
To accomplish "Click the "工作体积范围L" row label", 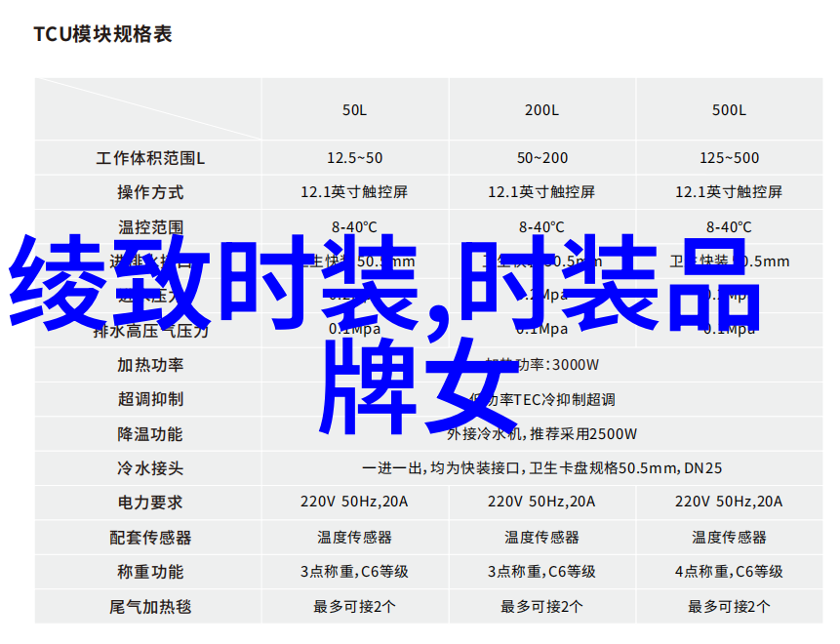I will tap(150, 158).
